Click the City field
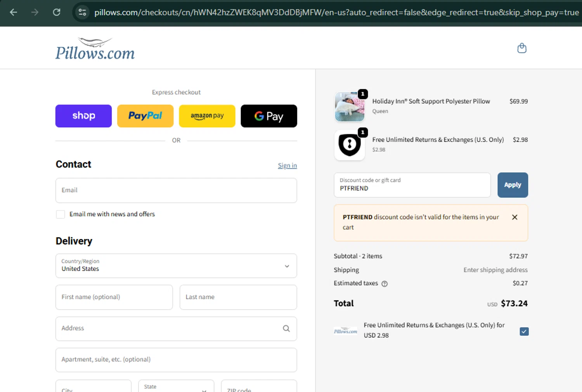The image size is (582, 392). 94,387
